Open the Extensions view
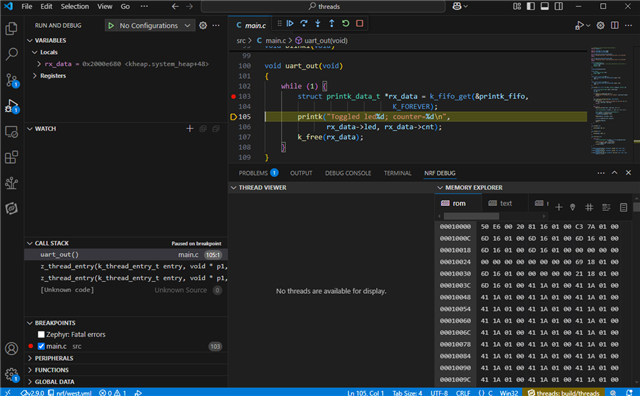 click(x=11, y=158)
